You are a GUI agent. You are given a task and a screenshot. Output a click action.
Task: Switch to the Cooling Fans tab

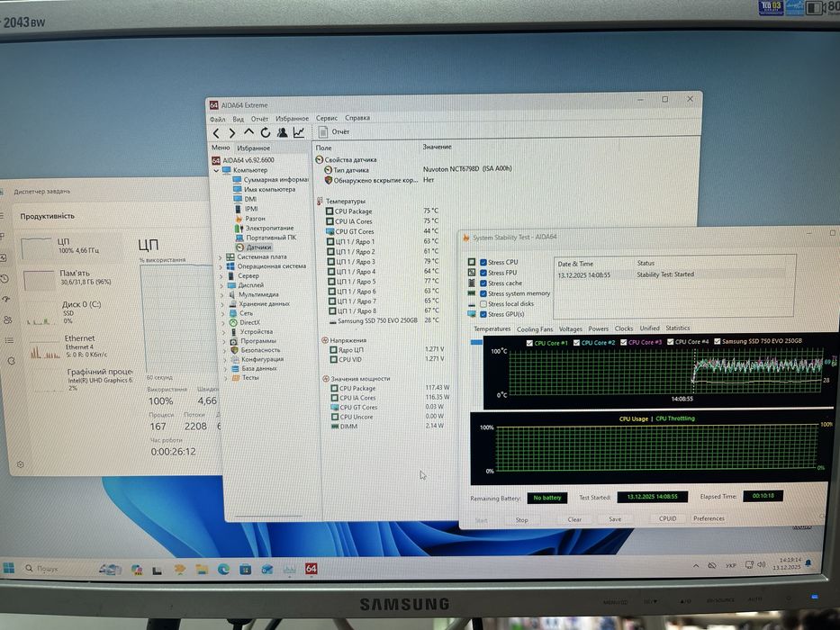[x=535, y=329]
